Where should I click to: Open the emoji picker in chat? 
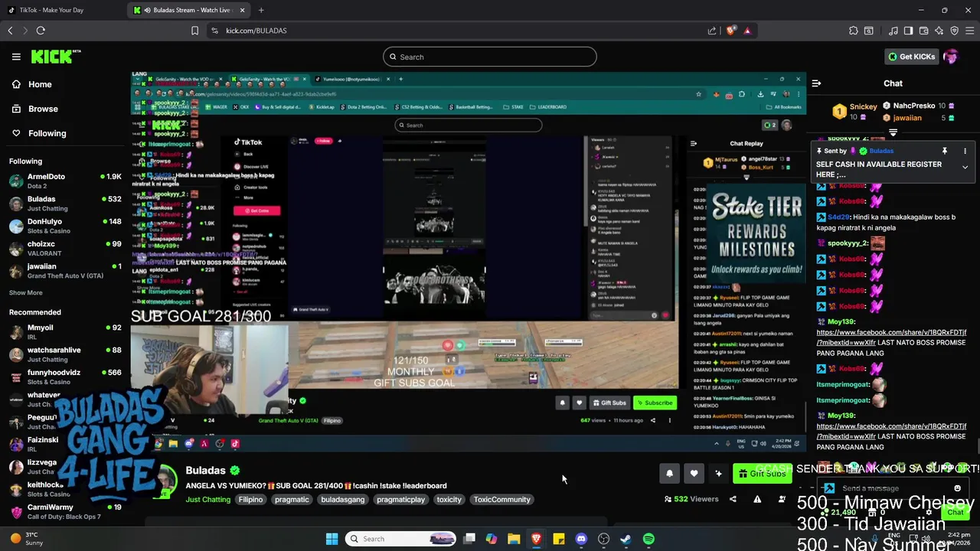pyautogui.click(x=957, y=488)
